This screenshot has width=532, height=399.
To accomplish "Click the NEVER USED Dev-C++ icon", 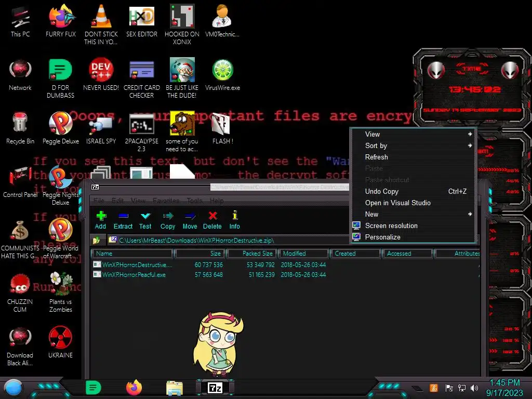I will coord(101,75).
